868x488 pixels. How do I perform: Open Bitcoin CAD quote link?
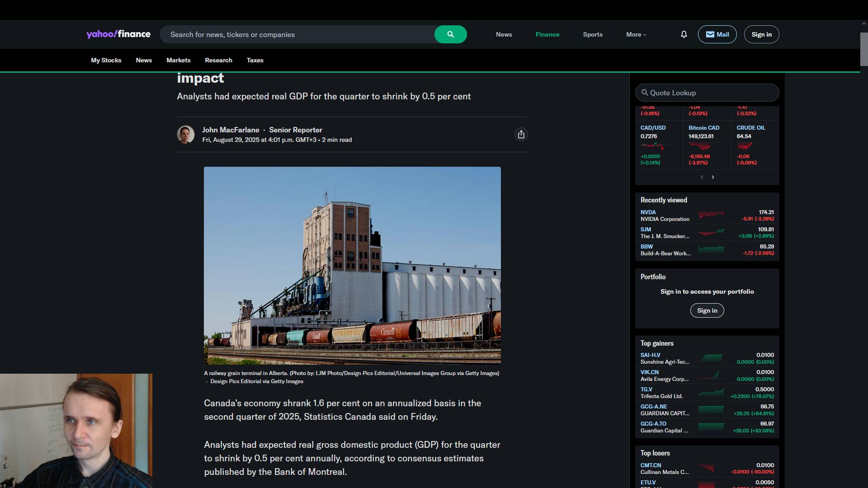pos(703,128)
